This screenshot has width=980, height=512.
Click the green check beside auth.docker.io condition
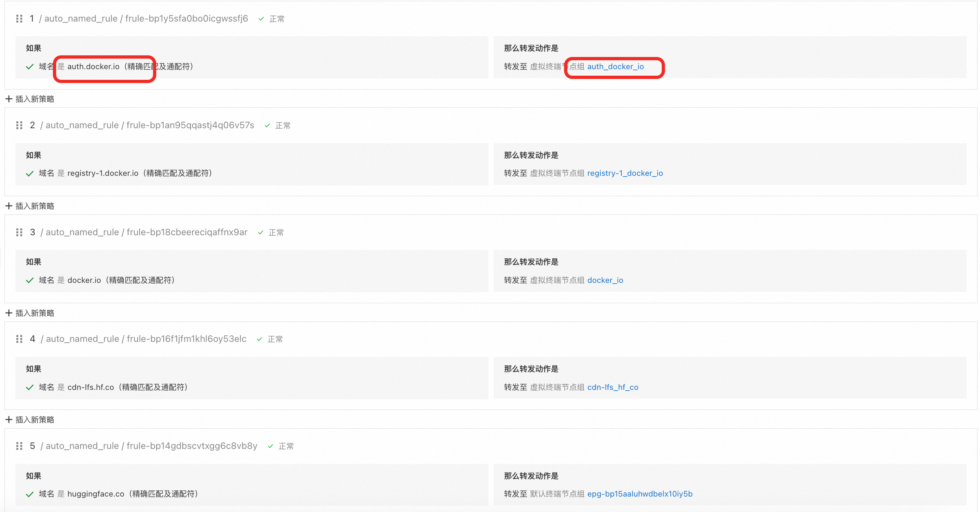pyautogui.click(x=30, y=67)
